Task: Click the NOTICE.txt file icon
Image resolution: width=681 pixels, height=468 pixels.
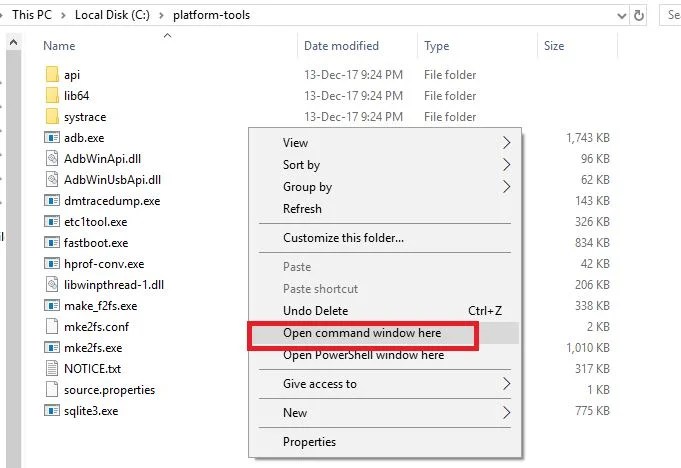Action: pyautogui.click(x=53, y=369)
